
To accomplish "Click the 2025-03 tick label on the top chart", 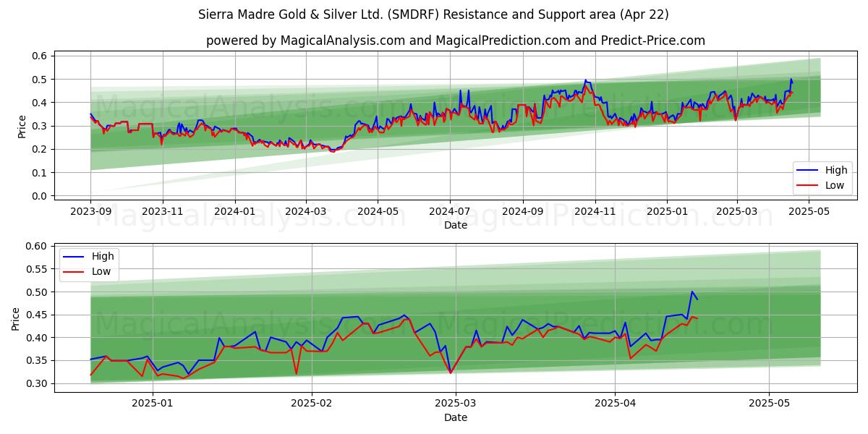I will tap(736, 211).
